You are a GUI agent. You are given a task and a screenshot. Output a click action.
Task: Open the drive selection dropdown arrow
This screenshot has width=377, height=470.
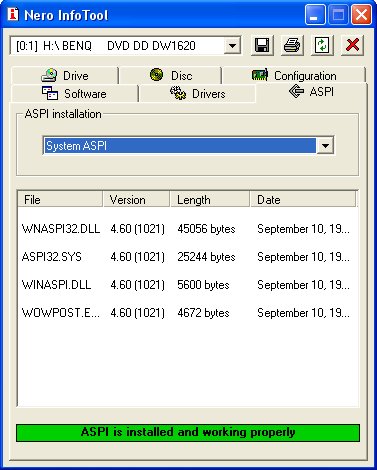[x=232, y=45]
